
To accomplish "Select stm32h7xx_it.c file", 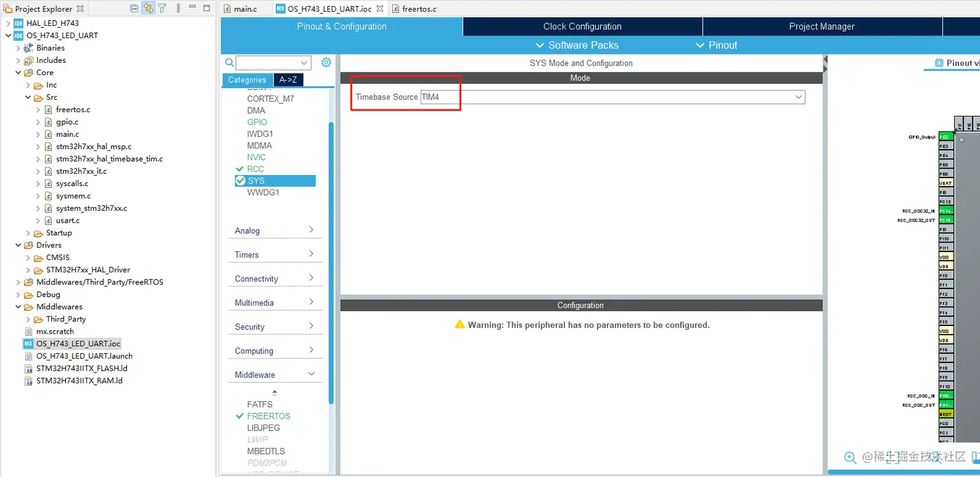I will (x=81, y=171).
